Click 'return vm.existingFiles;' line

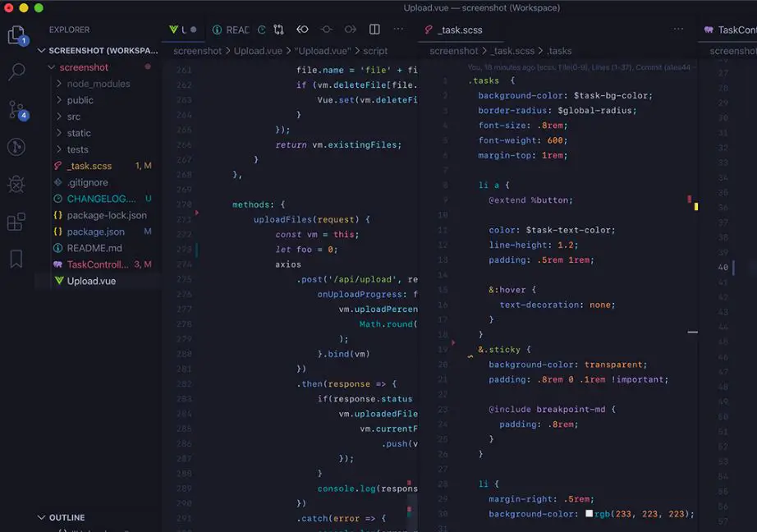338,144
